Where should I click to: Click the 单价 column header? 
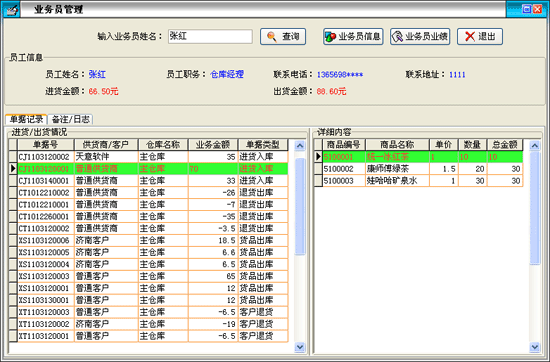[x=444, y=145]
